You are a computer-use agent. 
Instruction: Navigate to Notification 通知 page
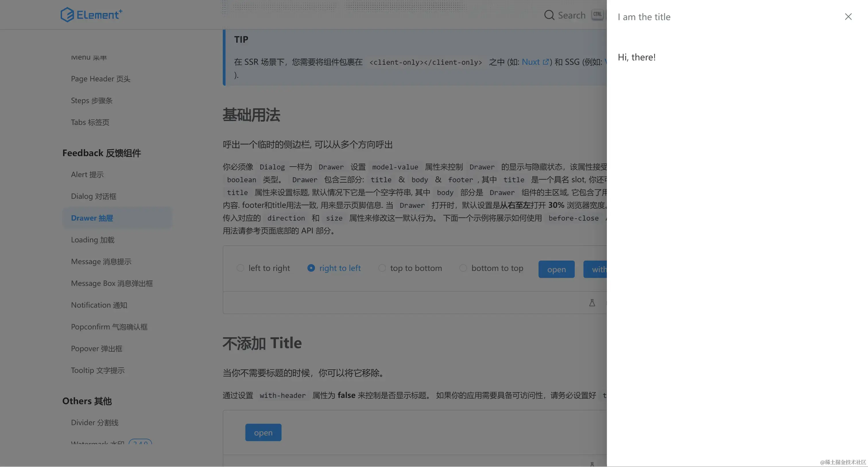[x=99, y=305]
